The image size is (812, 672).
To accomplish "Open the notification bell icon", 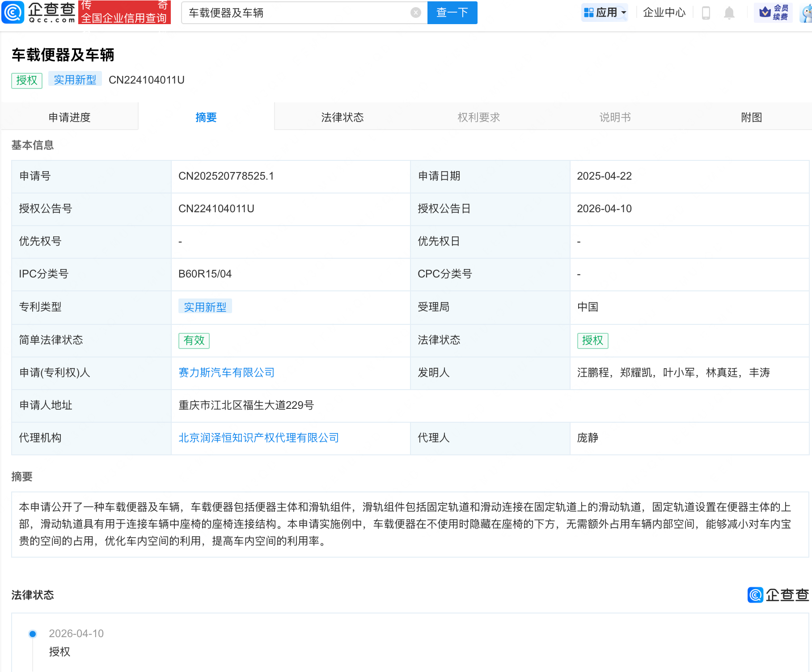I will [729, 13].
